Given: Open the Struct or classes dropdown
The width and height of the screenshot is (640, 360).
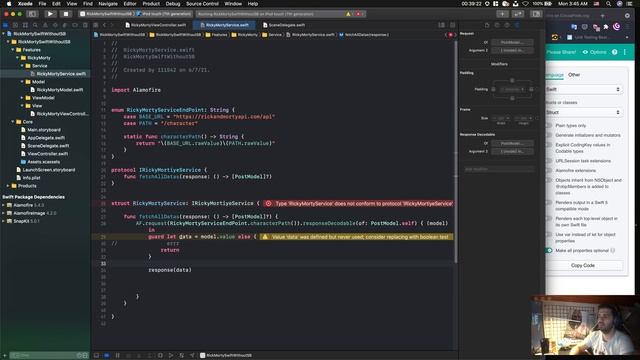Looking at the screenshot, I should coord(584,112).
